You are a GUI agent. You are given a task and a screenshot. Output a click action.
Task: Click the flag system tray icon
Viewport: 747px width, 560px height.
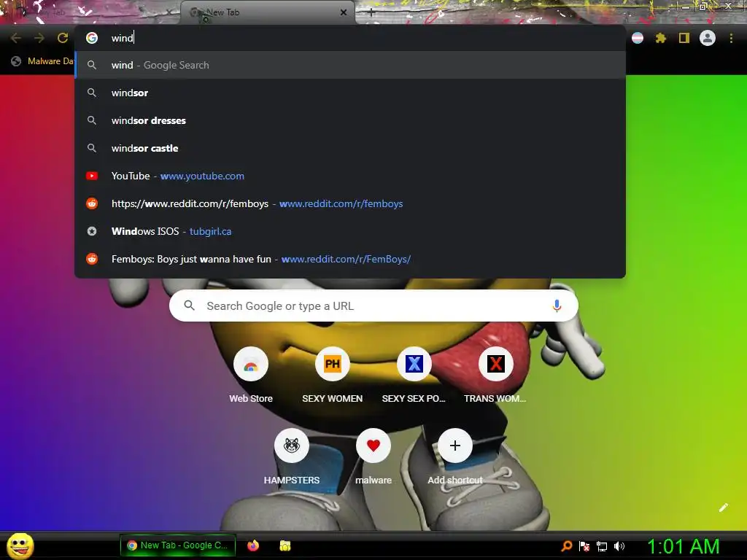click(584, 546)
